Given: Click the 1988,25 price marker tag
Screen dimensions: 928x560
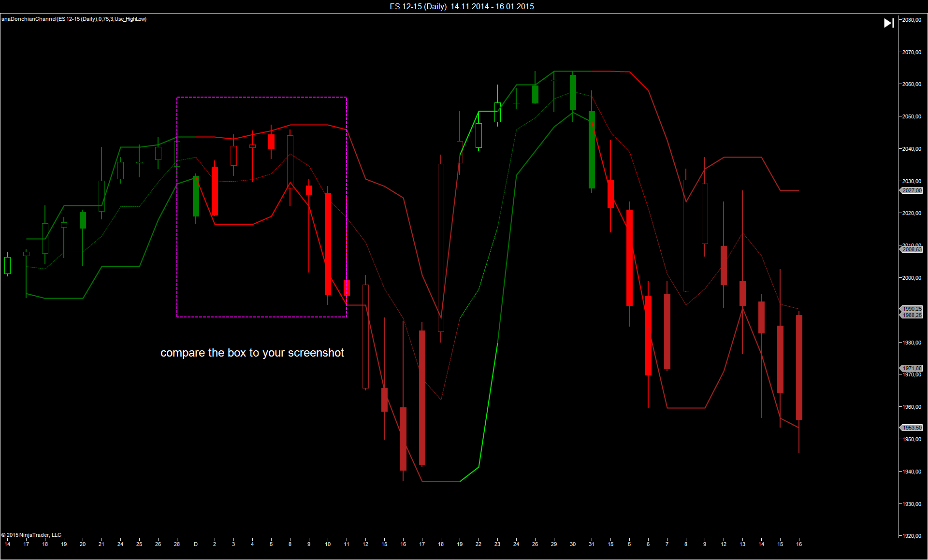Looking at the screenshot, I should pyautogui.click(x=912, y=316).
